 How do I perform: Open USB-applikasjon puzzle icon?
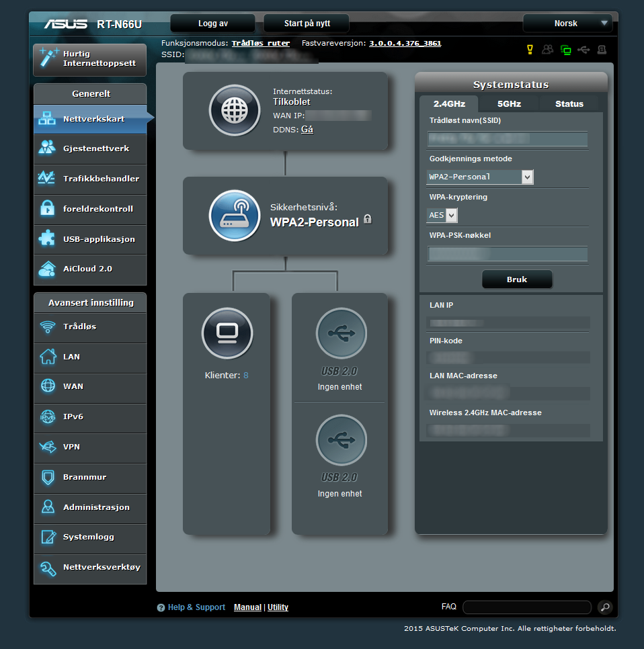(47, 239)
